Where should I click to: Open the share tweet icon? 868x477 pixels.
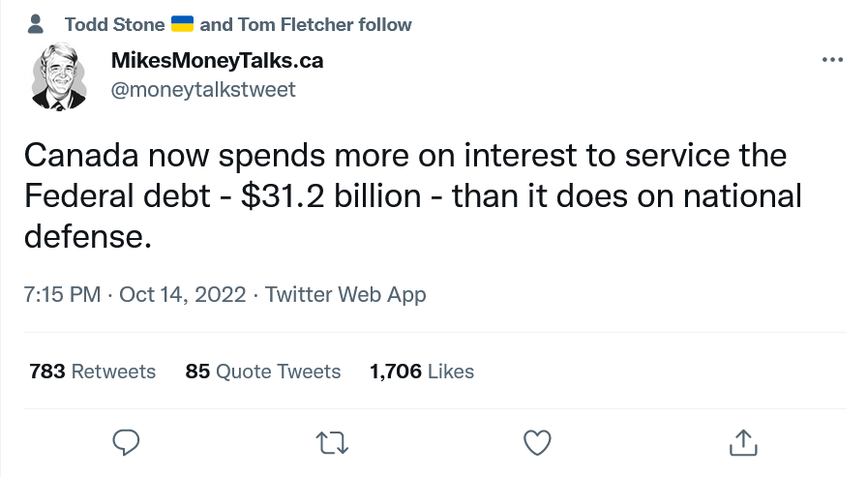743,443
